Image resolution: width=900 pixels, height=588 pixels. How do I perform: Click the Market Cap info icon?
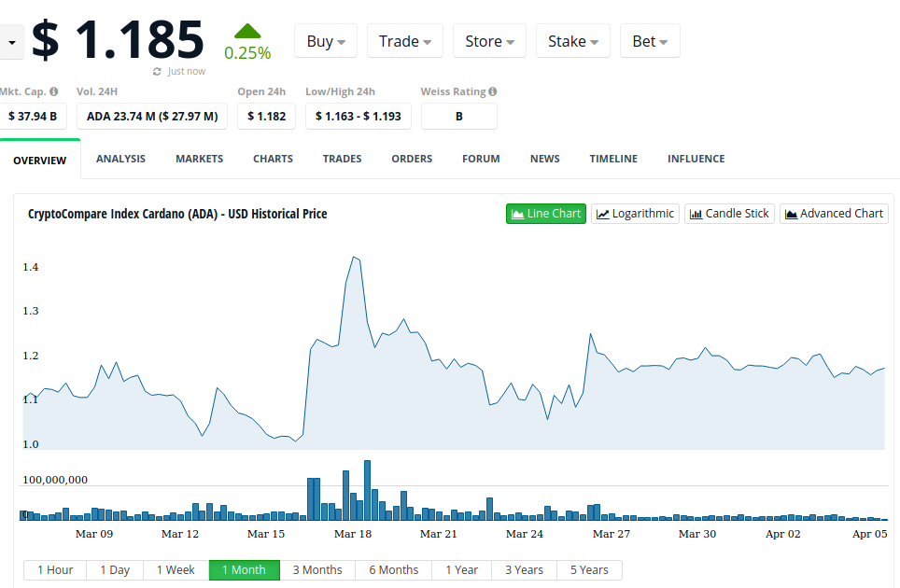(x=54, y=91)
